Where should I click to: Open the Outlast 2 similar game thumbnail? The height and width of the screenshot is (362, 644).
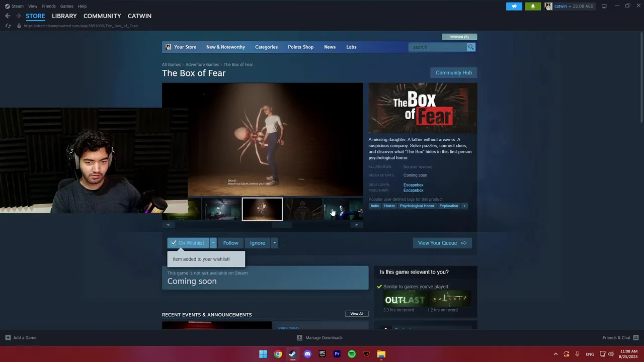click(x=449, y=299)
